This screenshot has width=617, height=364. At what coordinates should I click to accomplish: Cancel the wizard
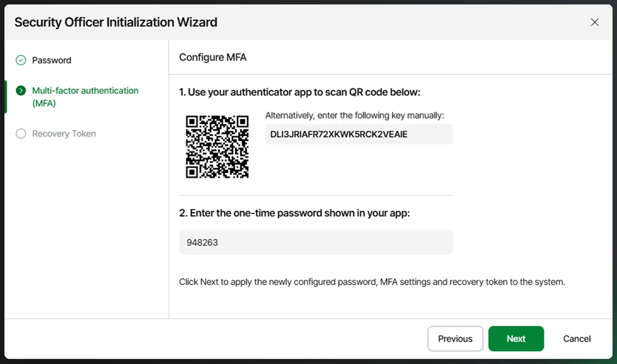(x=577, y=339)
